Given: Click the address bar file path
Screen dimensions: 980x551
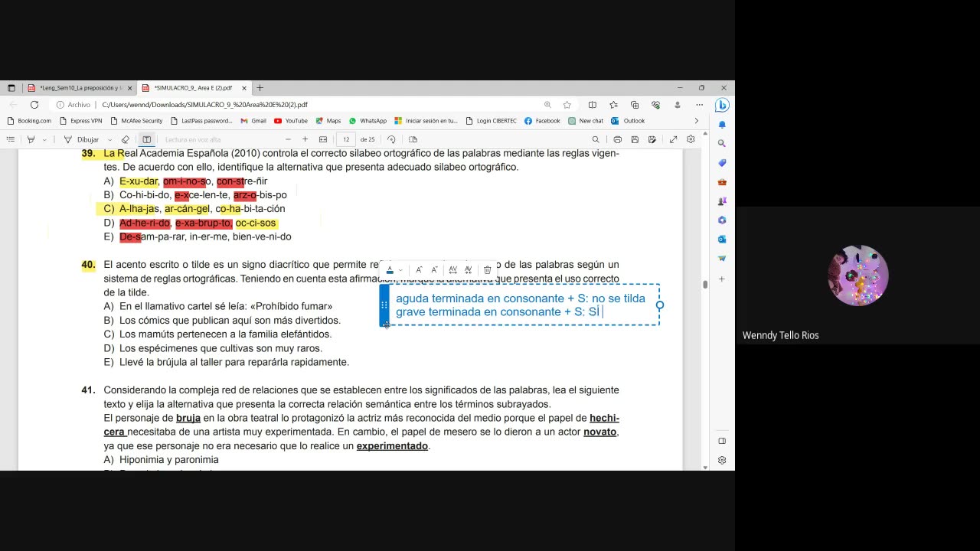Looking at the screenshot, I should 204,105.
